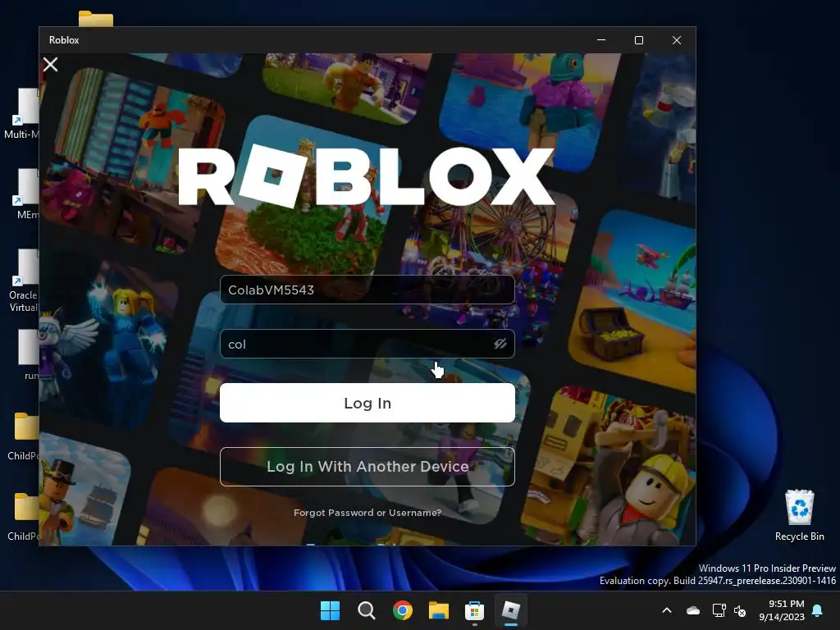840x630 pixels.
Task: Click the Log In button
Action: [x=367, y=403]
